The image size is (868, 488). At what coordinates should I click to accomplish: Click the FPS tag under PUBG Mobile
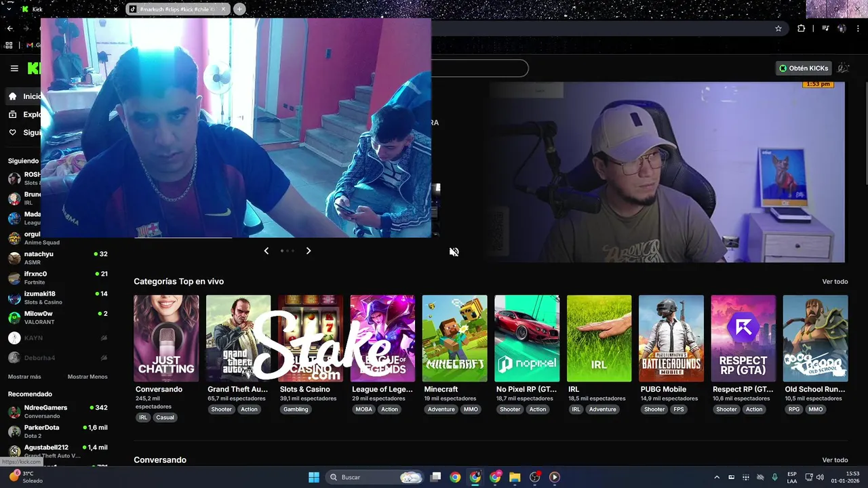pos(679,409)
